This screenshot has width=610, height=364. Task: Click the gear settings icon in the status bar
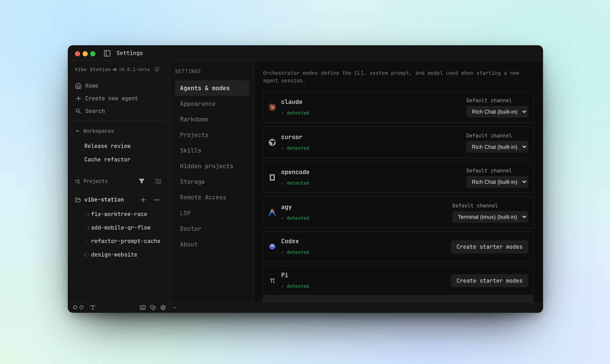[163, 307]
